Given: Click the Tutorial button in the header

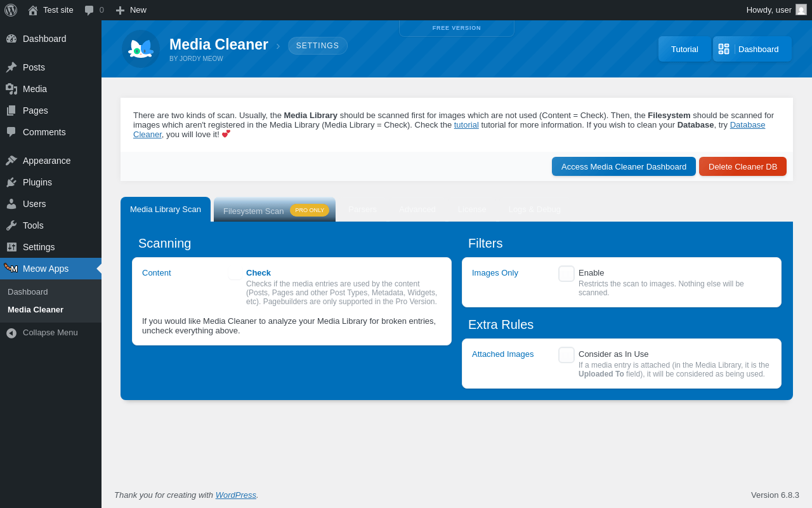Looking at the screenshot, I should 684,49.
